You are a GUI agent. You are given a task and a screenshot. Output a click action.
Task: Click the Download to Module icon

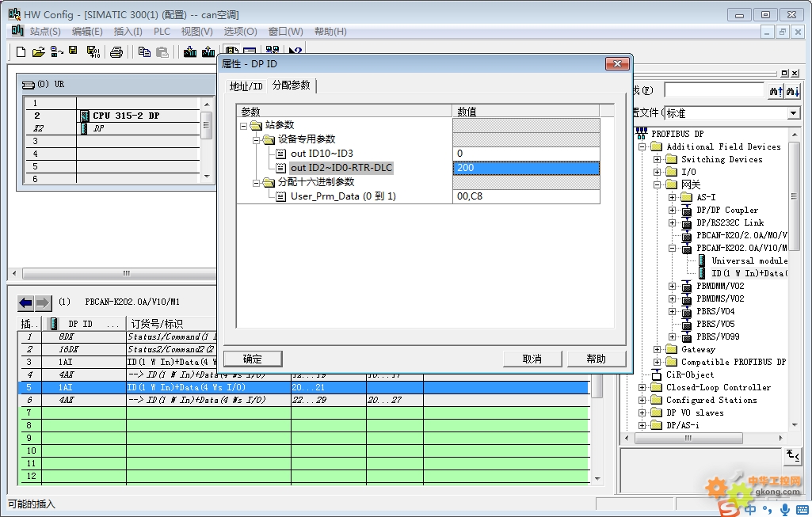pos(190,51)
